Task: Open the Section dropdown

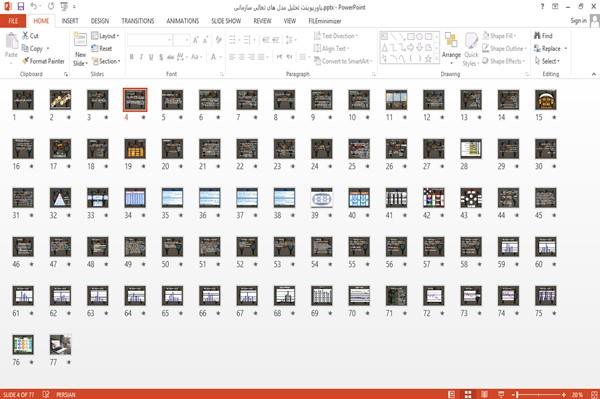Action: coord(106,61)
